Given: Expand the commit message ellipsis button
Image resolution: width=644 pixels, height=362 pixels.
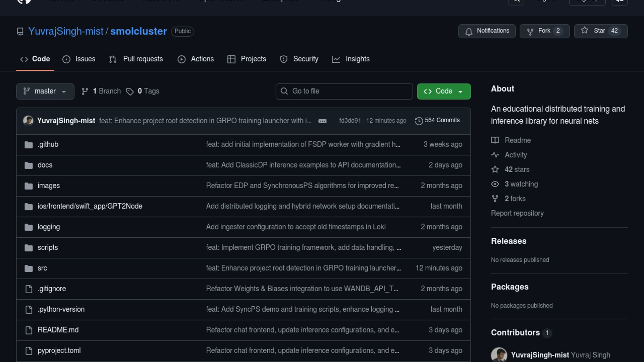Looking at the screenshot, I should [322, 121].
